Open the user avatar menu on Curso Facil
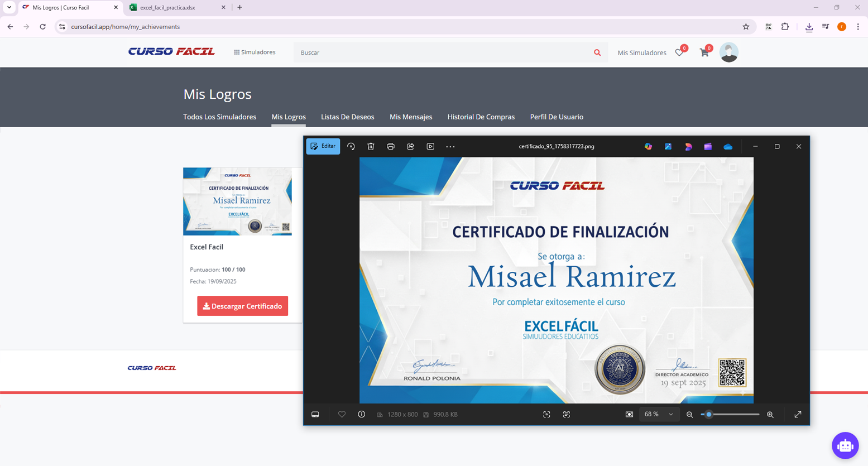Viewport: 868px width, 466px height. (729, 52)
